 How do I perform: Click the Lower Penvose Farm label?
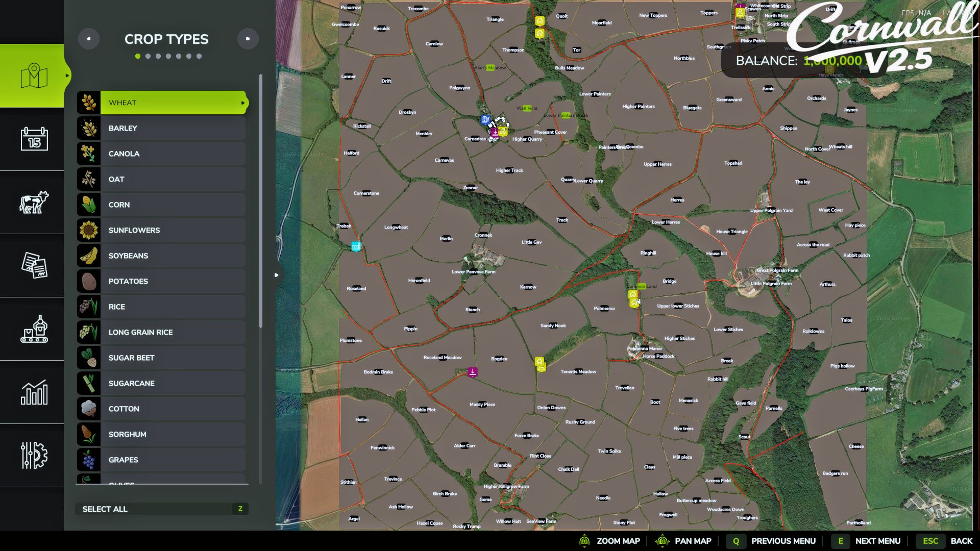pyautogui.click(x=474, y=272)
